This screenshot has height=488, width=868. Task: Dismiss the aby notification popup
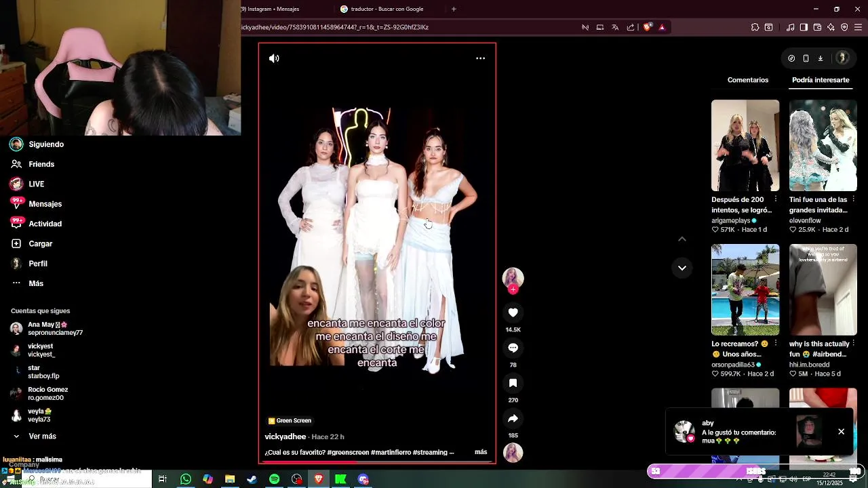(841, 432)
